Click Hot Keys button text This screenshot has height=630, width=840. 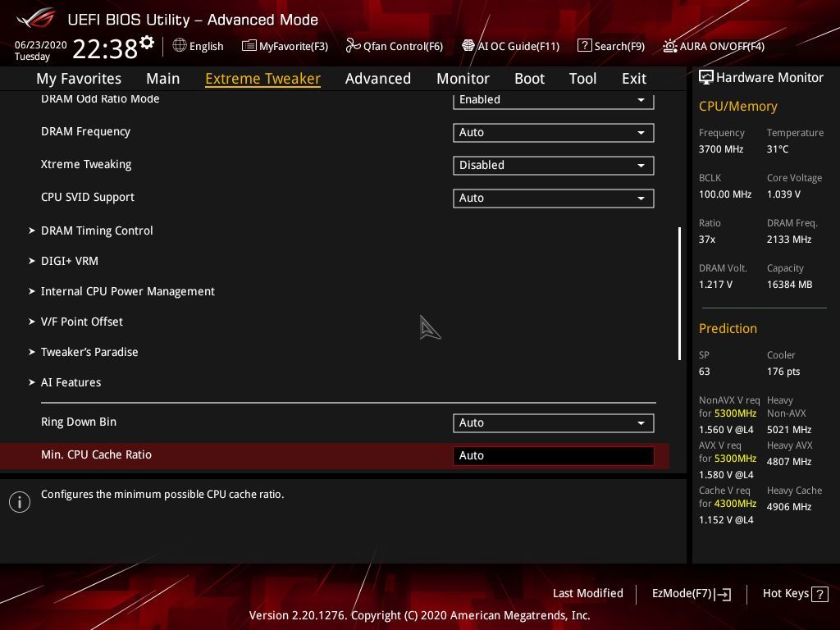[785, 594]
